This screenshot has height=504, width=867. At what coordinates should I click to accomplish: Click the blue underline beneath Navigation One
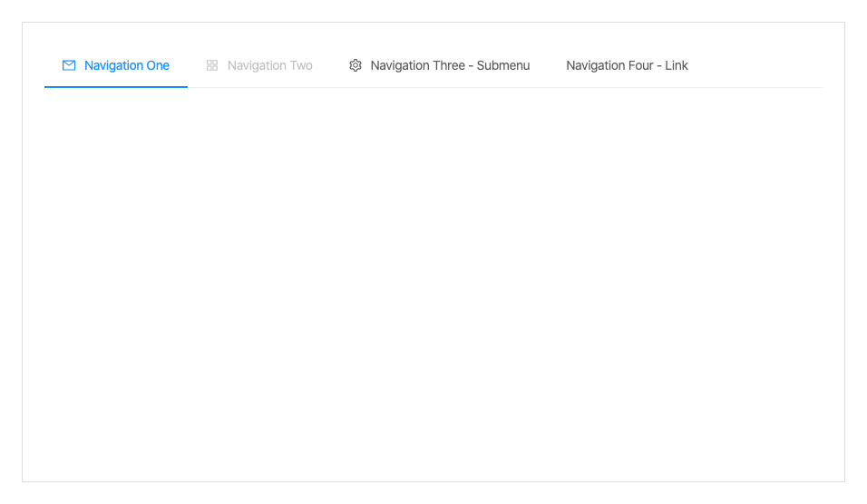click(116, 87)
